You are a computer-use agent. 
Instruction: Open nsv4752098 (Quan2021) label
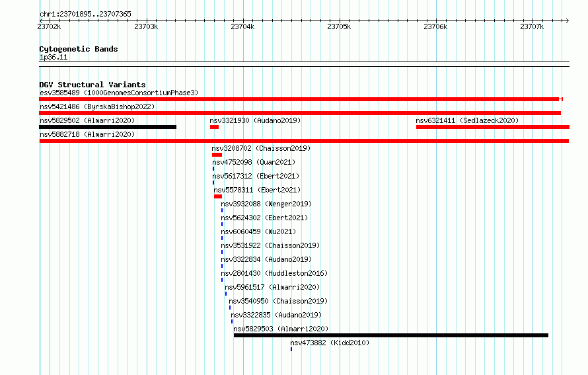click(x=254, y=162)
